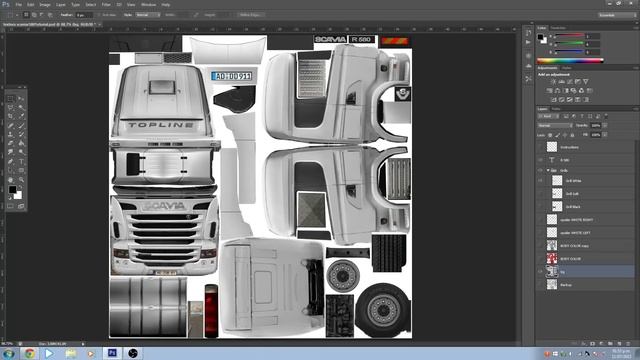Select the Eyedropper tool

tap(21, 116)
